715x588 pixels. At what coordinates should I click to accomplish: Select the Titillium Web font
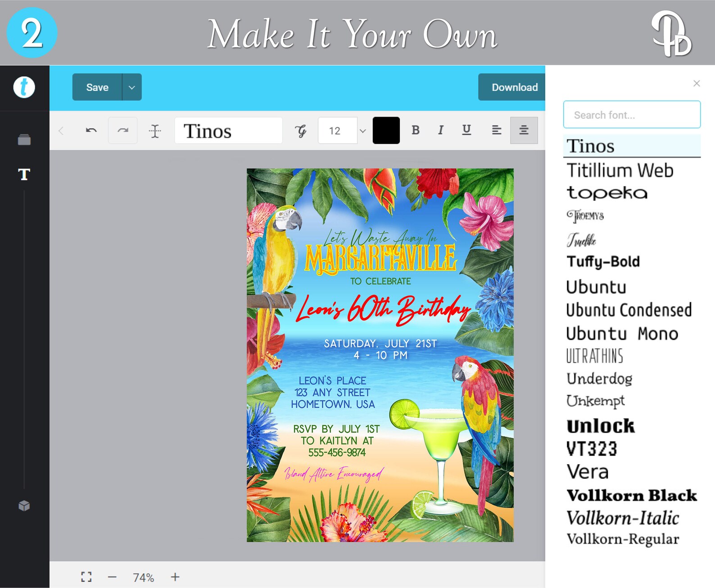(620, 171)
